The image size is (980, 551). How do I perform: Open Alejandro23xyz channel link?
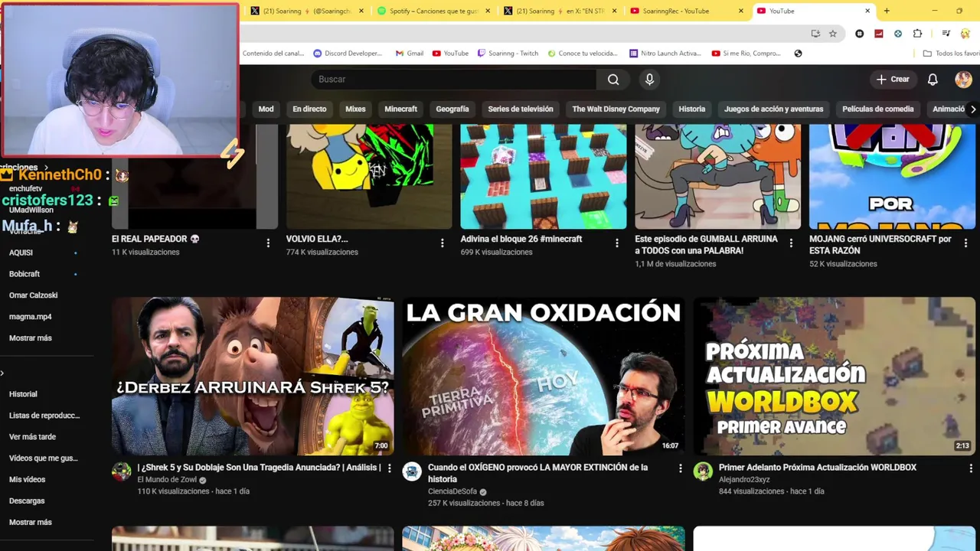tap(744, 480)
